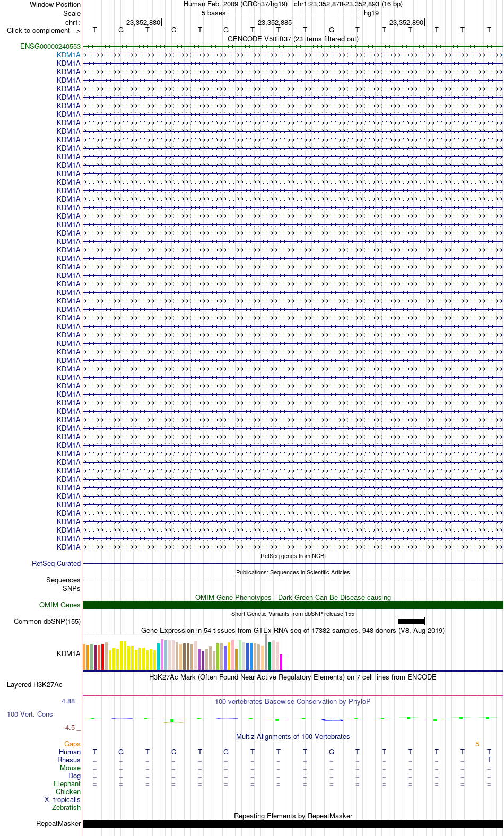The width and height of the screenshot is (504, 836).
Task: Click the Mouse species label
Action: [71, 768]
